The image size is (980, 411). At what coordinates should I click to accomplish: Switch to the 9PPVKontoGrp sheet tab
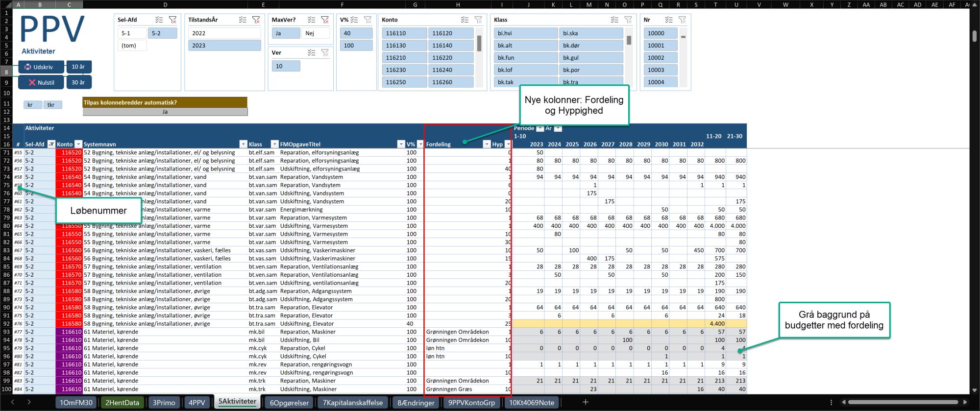471,402
